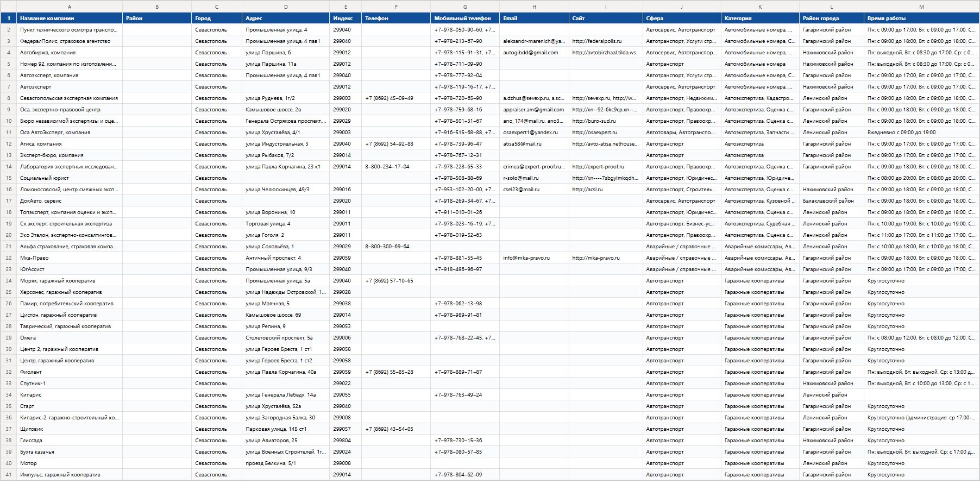Select the 'Севастопольская экспертная компания' cell
Viewport: 980px width, 490px height.
70,98
